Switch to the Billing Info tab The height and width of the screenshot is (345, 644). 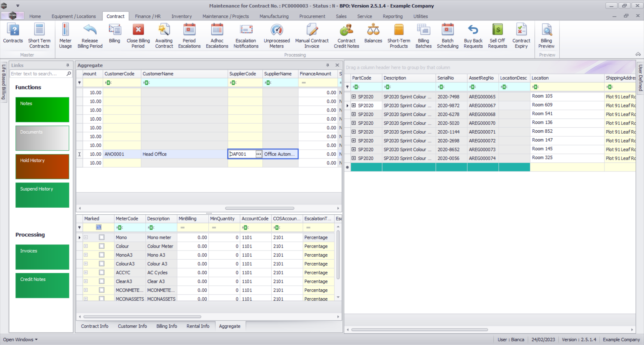click(x=166, y=326)
